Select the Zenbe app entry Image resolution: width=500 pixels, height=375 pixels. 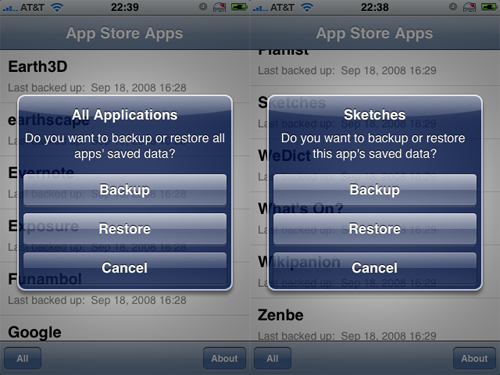point(375,321)
